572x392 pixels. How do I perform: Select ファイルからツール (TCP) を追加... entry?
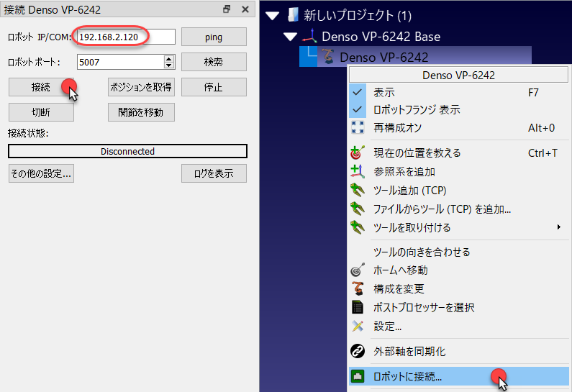coord(459,209)
